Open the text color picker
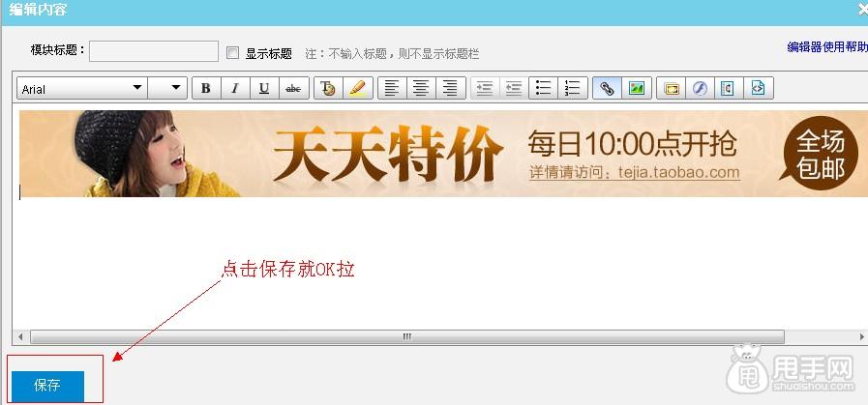 328,88
